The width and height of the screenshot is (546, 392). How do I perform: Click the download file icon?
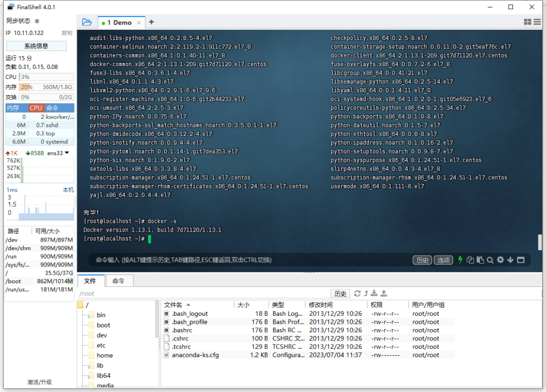[374, 293]
